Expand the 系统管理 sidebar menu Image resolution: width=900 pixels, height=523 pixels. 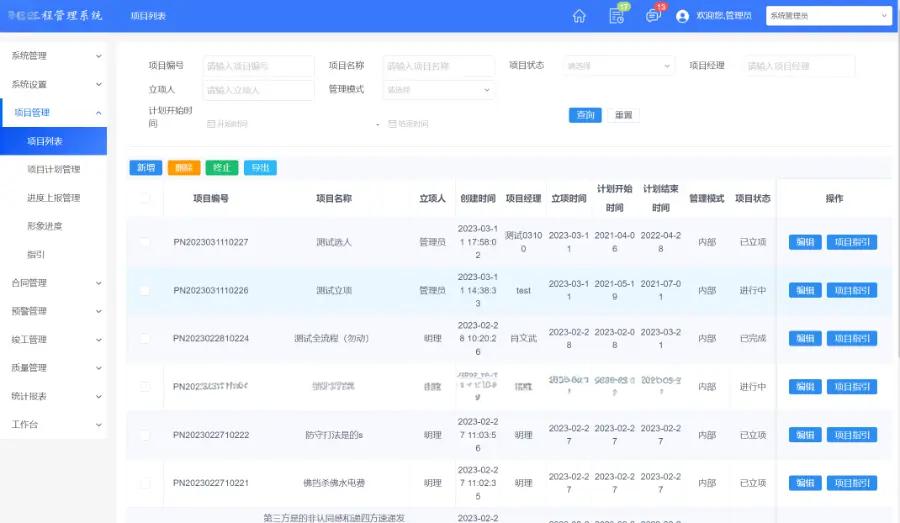[53, 56]
